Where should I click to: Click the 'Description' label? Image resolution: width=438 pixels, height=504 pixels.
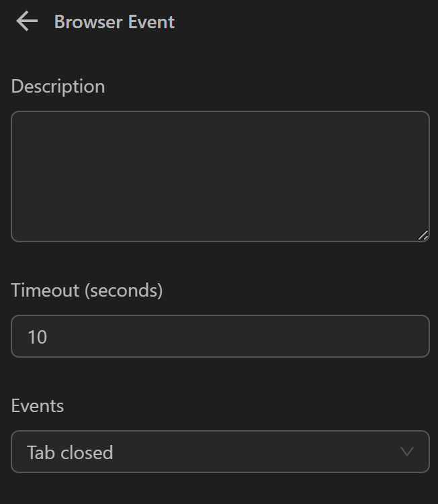click(x=58, y=87)
